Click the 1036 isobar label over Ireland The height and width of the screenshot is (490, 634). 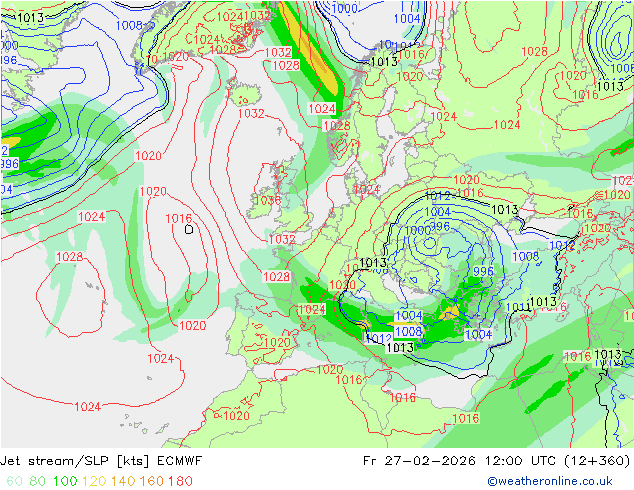tap(268, 200)
